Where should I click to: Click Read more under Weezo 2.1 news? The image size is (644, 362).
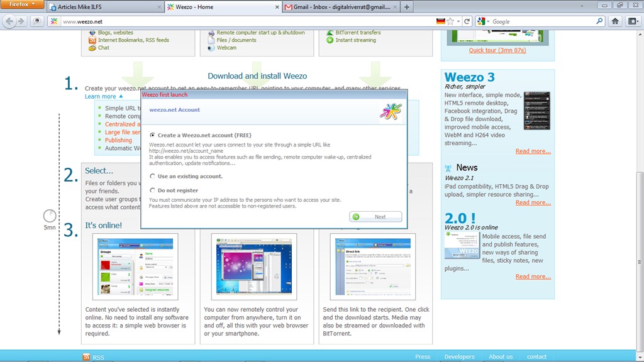[533, 202]
